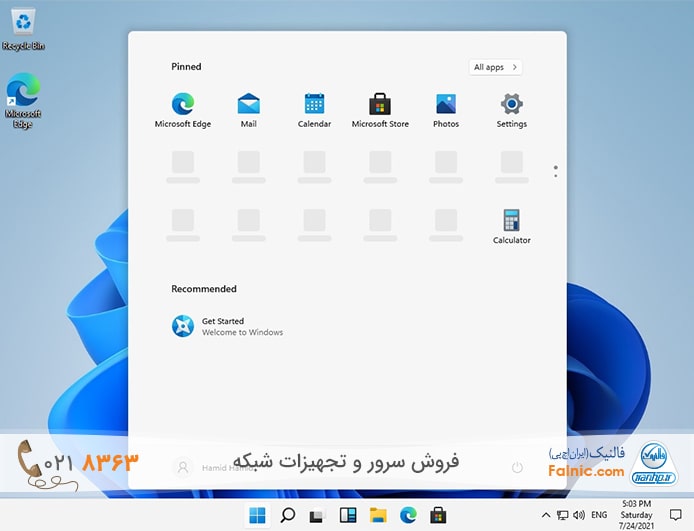Screen dimensions: 694x531
Task: Show hidden system tray icons chevron
Action: [546, 515]
